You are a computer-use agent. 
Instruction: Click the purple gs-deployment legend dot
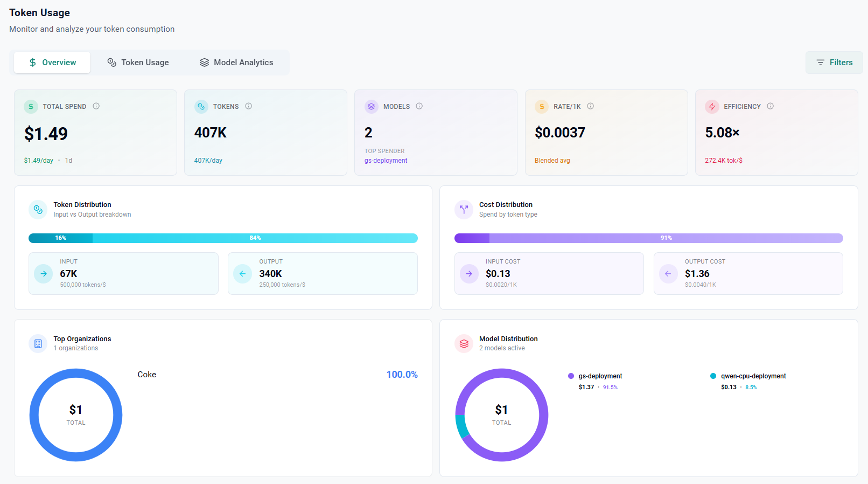(571, 376)
